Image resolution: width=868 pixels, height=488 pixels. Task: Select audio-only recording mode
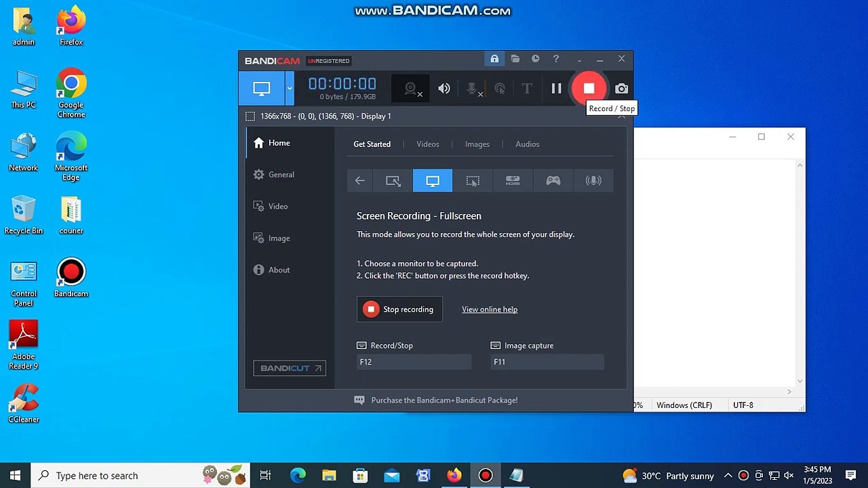tap(593, 180)
